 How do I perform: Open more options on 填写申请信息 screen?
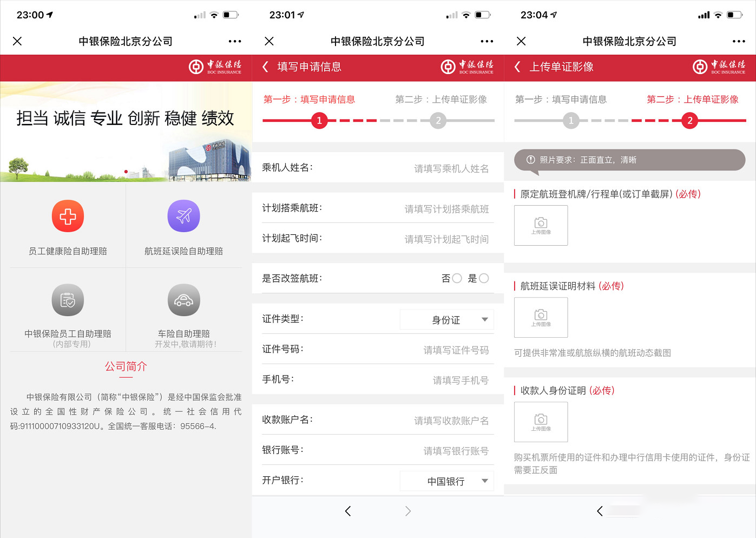[x=487, y=41]
